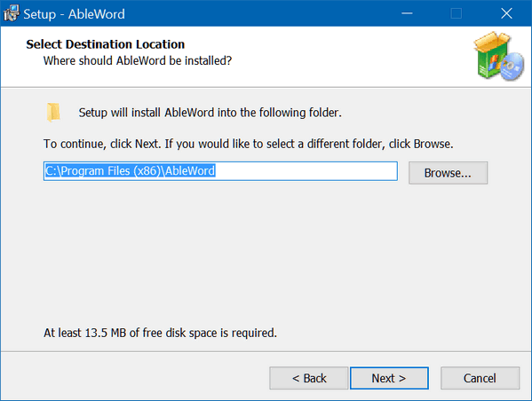The width and height of the screenshot is (532, 401).
Task: Cancel the AbleWord installation
Action: coord(480,378)
